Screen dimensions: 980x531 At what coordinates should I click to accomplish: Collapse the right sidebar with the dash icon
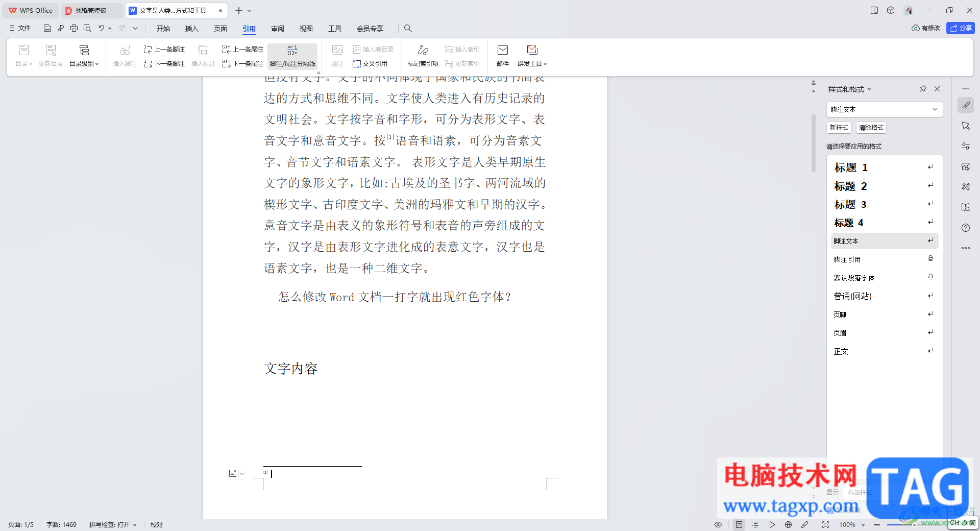click(x=966, y=89)
